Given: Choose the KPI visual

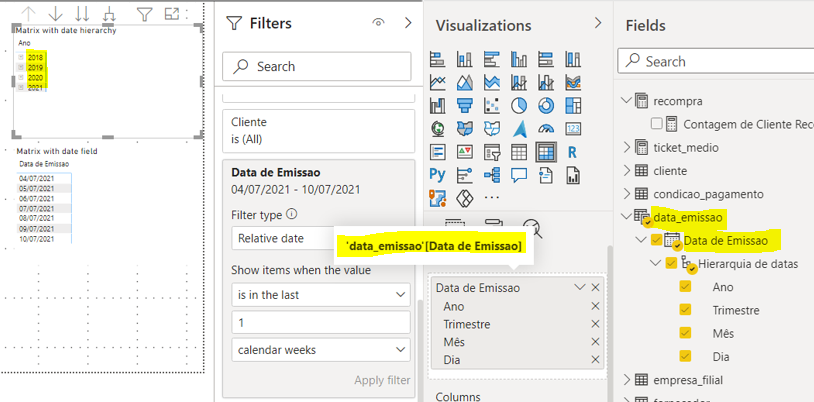Looking at the screenshot, I should pos(465,152).
